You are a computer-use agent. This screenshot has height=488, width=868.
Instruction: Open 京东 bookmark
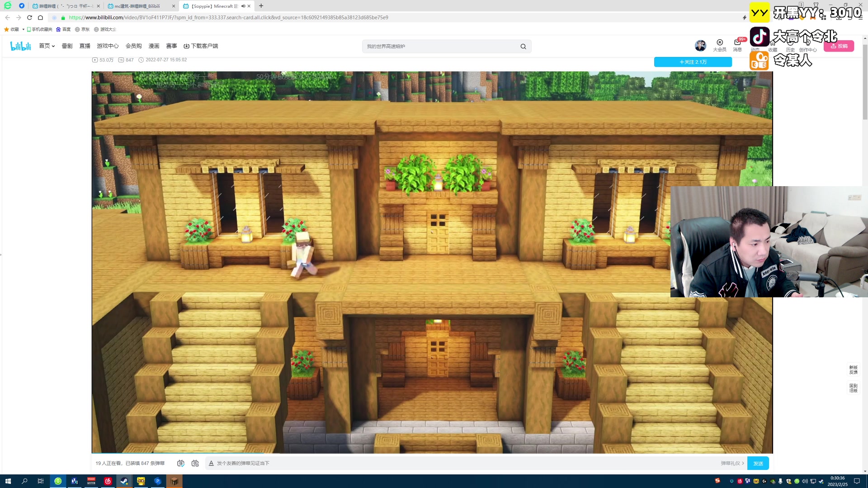point(82,29)
